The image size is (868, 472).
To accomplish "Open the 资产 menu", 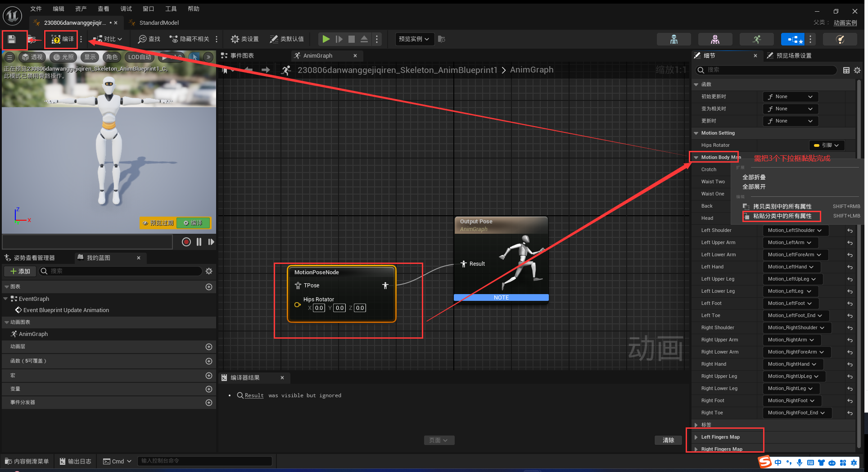I will (x=81, y=9).
